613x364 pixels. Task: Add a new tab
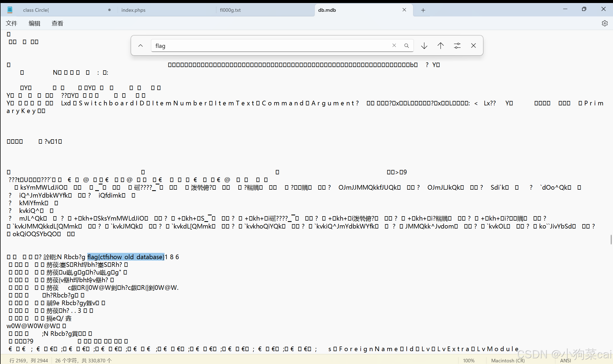pyautogui.click(x=423, y=10)
